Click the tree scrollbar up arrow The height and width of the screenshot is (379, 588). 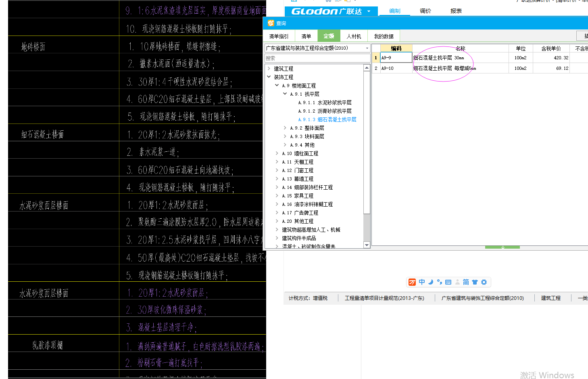367,68
